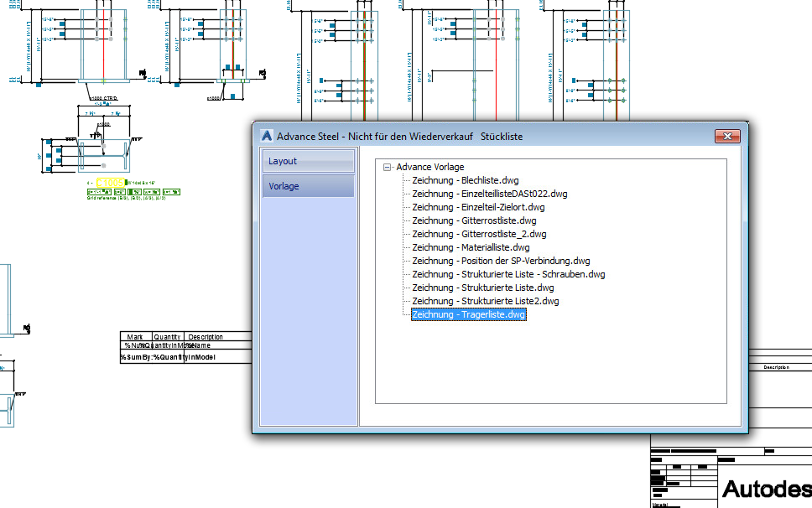This screenshot has width=812, height=508.
Task: Select Zeichnung - Gitterrostliste.dwg
Action: coord(474,221)
